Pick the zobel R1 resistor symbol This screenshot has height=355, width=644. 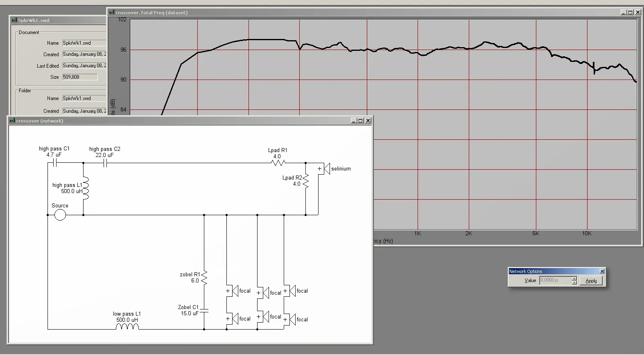coord(204,278)
